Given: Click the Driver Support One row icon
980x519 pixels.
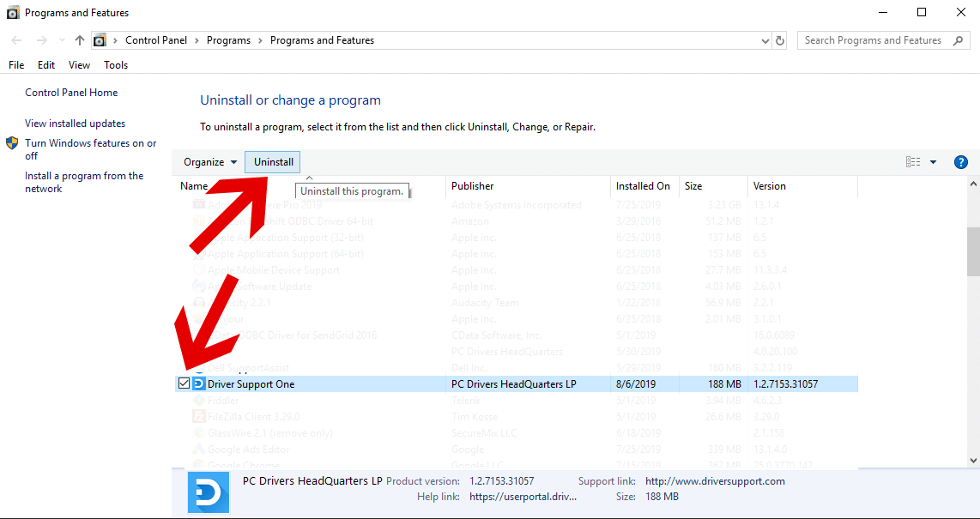Looking at the screenshot, I should (199, 384).
